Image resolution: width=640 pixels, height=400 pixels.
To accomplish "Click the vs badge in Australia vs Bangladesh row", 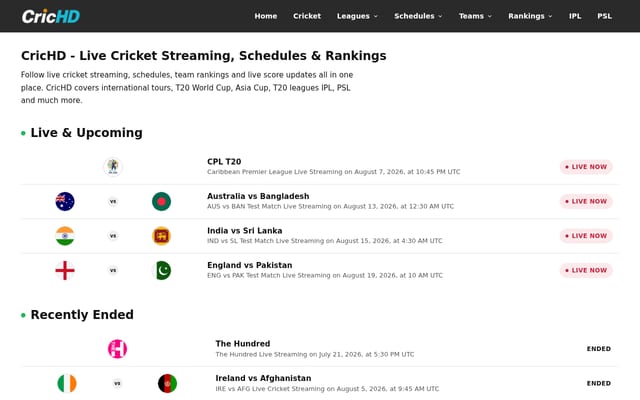I will 113,201.
